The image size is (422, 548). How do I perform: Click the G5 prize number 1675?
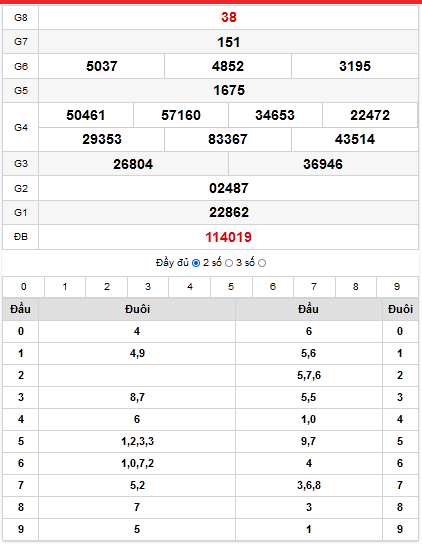(x=229, y=91)
